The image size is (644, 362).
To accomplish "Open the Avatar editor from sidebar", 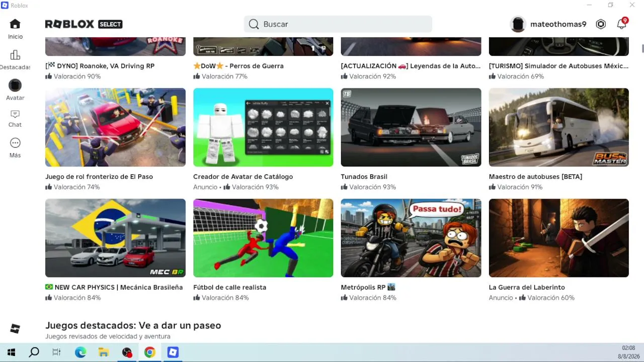I will (x=15, y=90).
